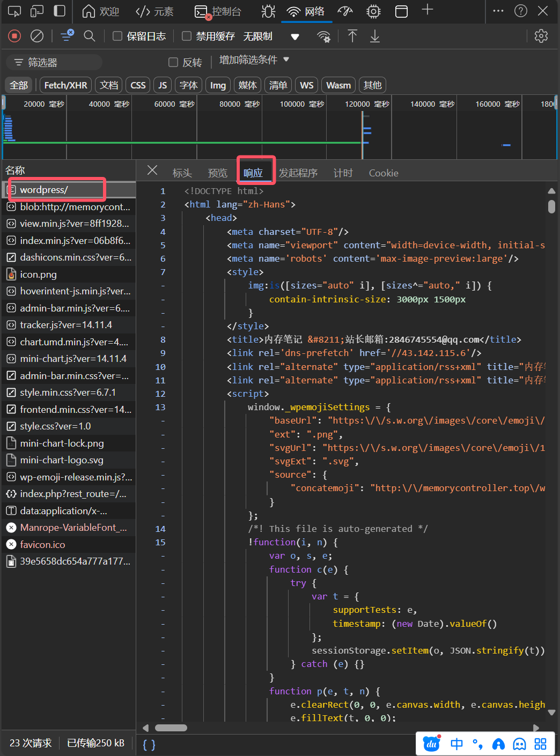
Task: Select the icon.png request
Action: tap(69, 275)
